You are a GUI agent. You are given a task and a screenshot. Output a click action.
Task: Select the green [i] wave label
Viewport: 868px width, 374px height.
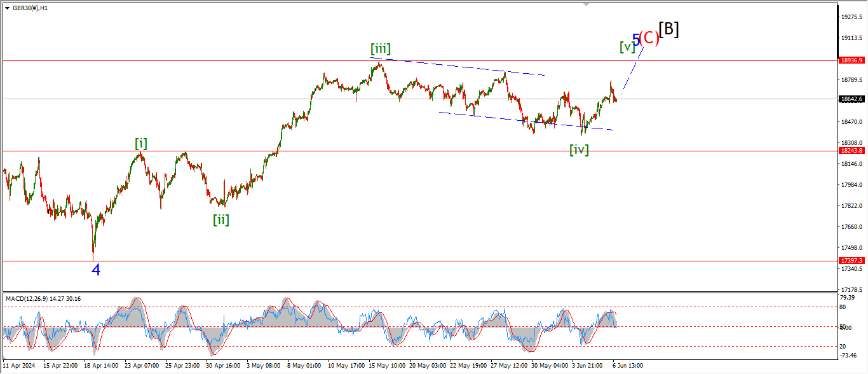pyautogui.click(x=141, y=144)
